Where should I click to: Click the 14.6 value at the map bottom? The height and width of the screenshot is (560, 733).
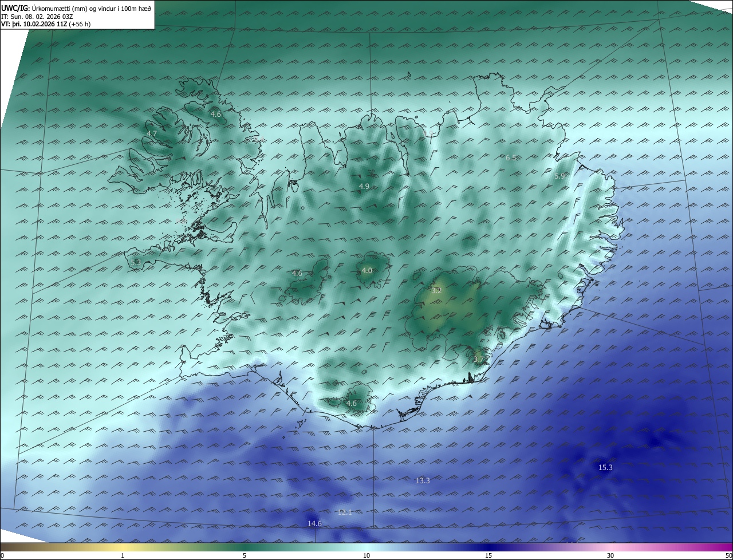coord(314,523)
